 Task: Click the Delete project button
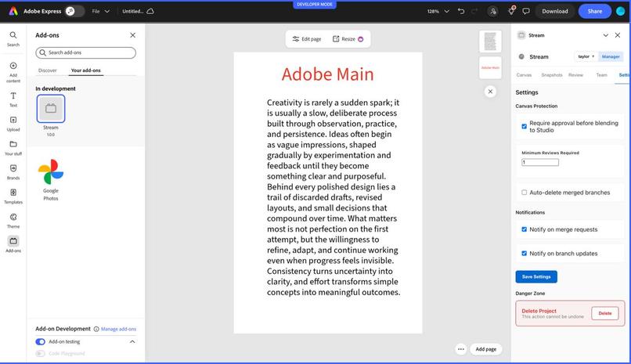point(605,313)
